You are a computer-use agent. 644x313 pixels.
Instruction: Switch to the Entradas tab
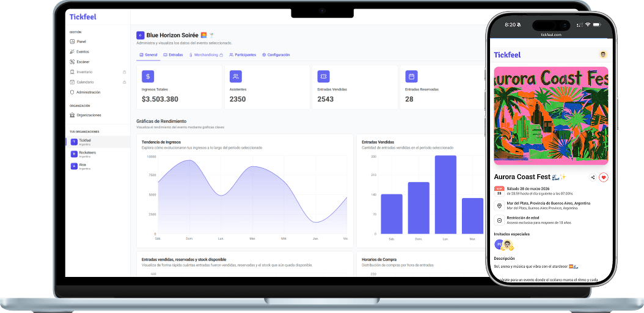coord(173,55)
